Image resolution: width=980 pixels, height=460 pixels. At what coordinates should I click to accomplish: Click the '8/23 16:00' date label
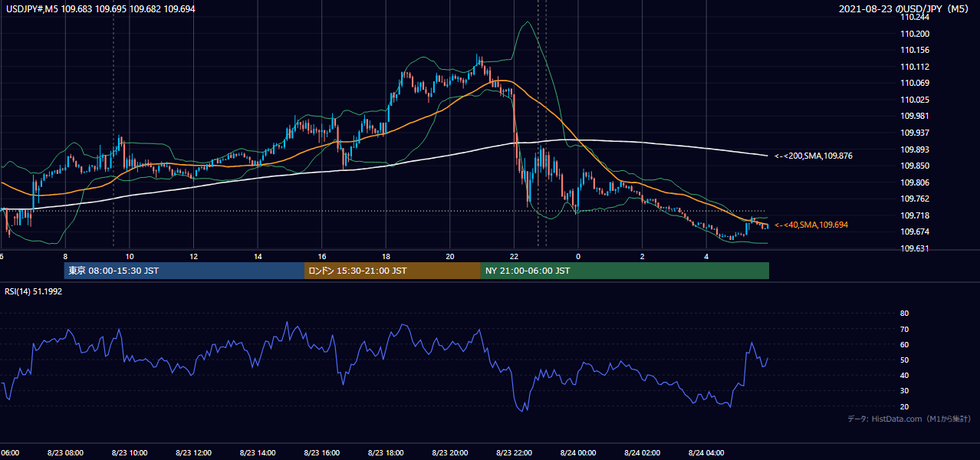tap(322, 453)
